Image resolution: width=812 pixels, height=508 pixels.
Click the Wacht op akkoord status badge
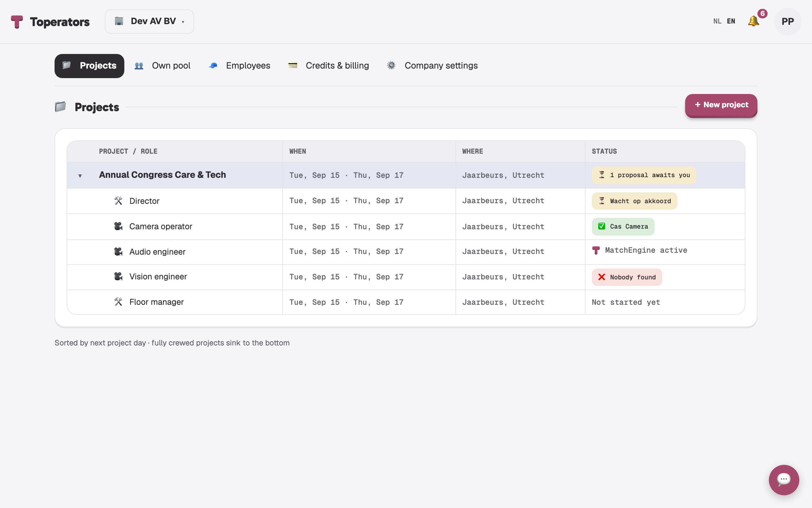[634, 201]
